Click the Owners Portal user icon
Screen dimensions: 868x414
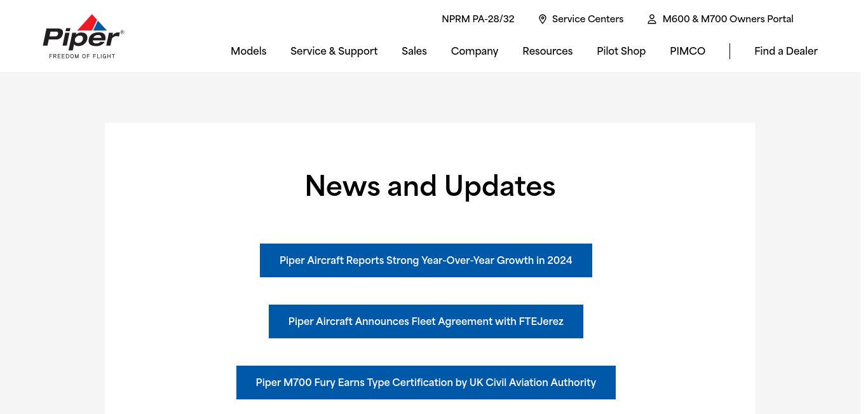tap(652, 19)
